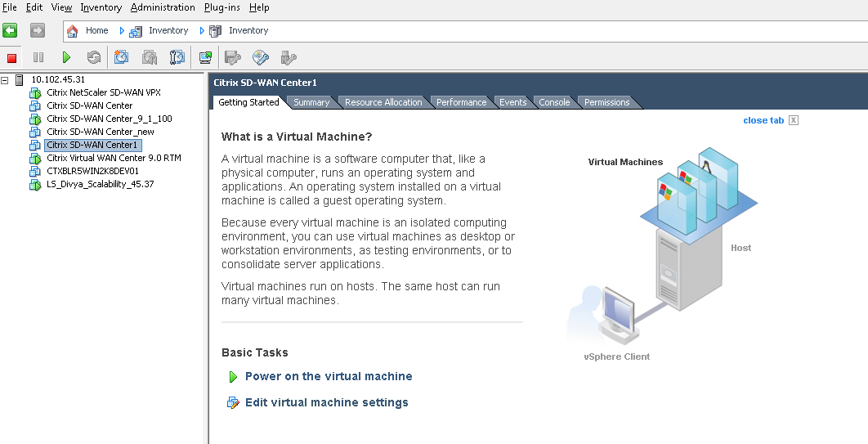
Task: Click the USB device connect toolbar icon
Action: 289,57
